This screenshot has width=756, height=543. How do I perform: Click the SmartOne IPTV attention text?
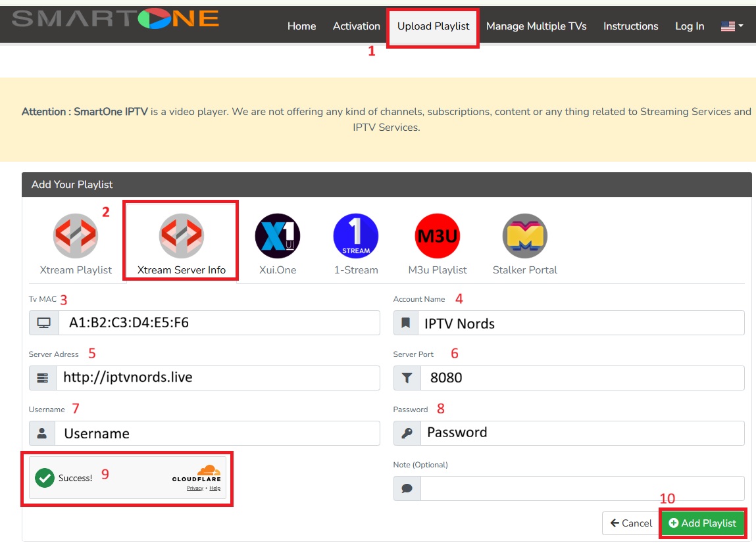(x=386, y=120)
